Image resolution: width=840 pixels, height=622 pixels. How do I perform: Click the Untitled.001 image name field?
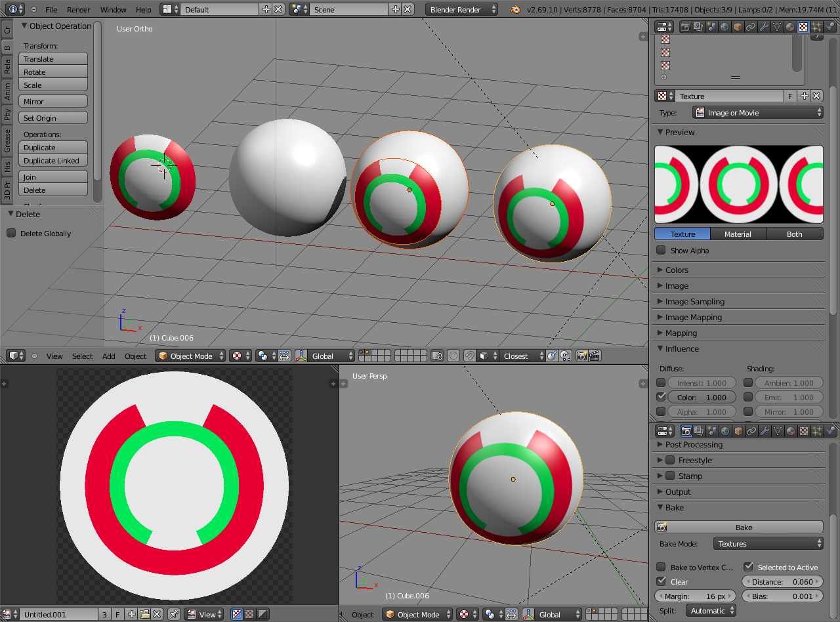click(59, 614)
